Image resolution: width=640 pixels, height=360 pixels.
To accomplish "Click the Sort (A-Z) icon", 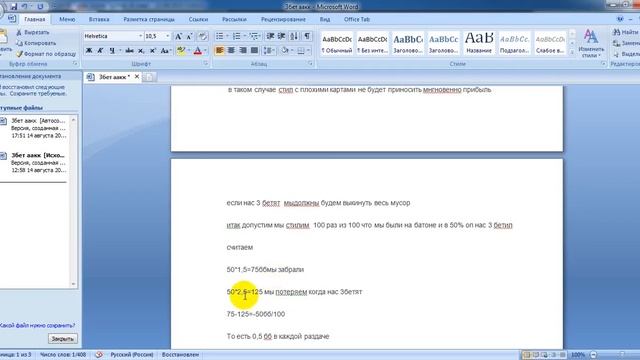I will tap(294, 37).
